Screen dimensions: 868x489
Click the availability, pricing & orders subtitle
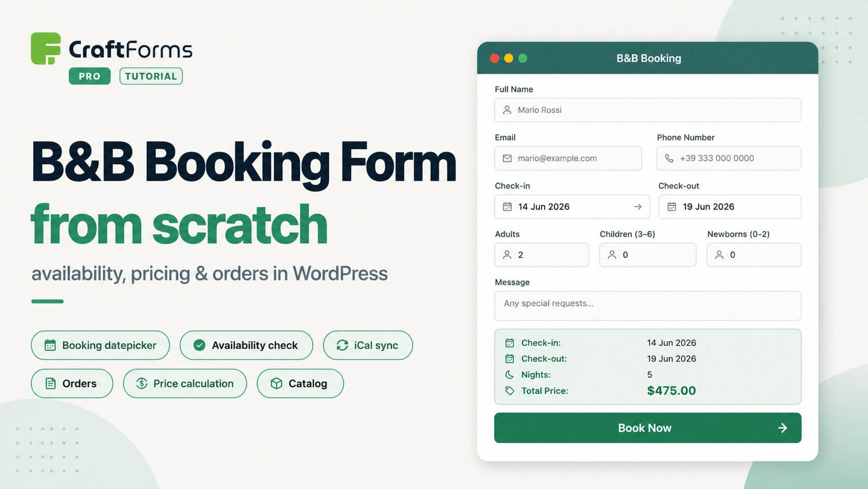tap(210, 274)
